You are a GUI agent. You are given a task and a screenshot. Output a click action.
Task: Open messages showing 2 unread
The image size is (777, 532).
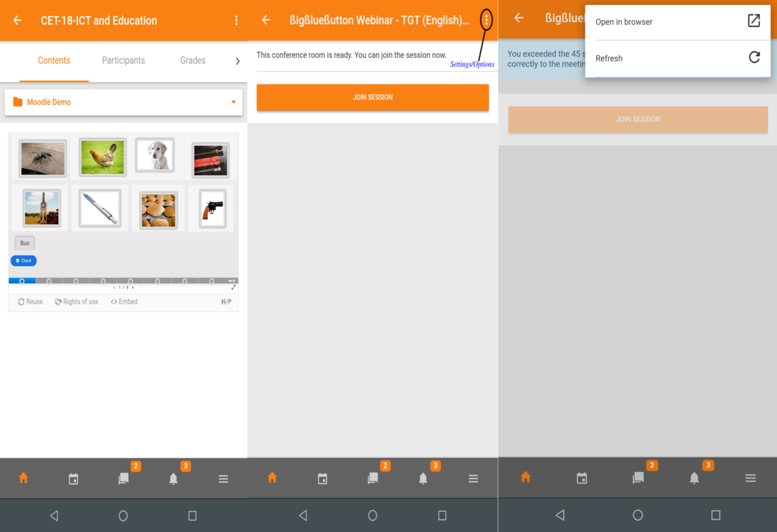(123, 478)
